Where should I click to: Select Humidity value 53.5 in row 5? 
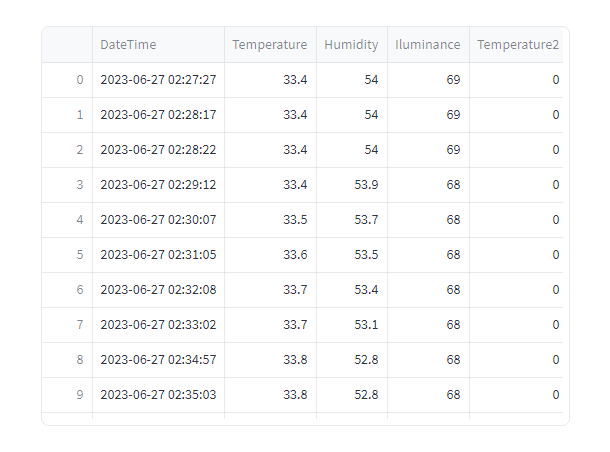click(352, 255)
